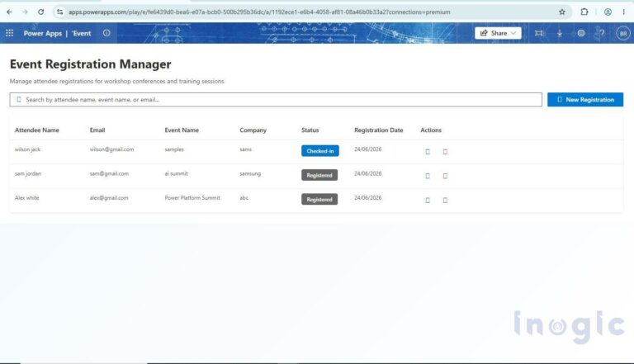
Task: Show app info icon next to Event
Action: click(x=106, y=33)
